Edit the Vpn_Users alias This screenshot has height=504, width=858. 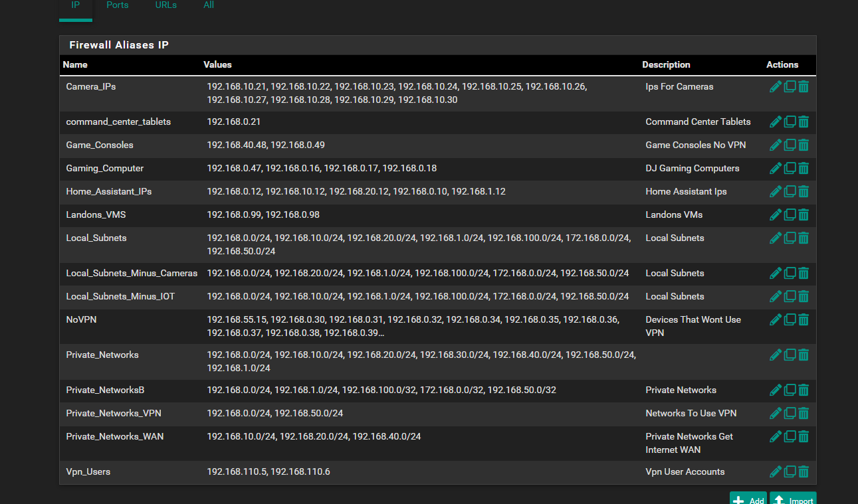click(x=775, y=471)
